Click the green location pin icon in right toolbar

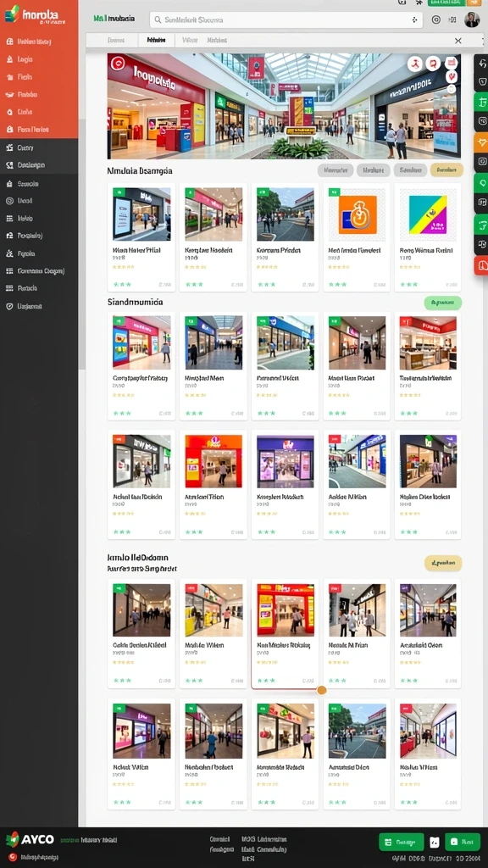click(x=481, y=183)
